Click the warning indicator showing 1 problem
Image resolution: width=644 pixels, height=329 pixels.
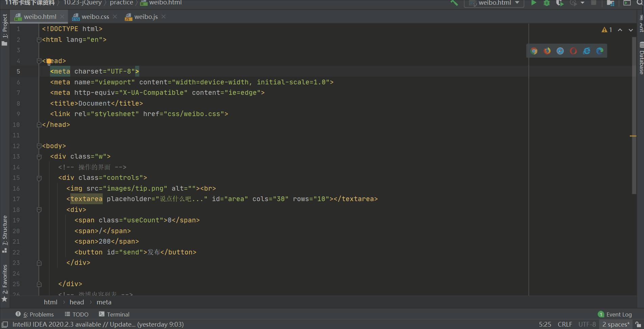coord(607,30)
